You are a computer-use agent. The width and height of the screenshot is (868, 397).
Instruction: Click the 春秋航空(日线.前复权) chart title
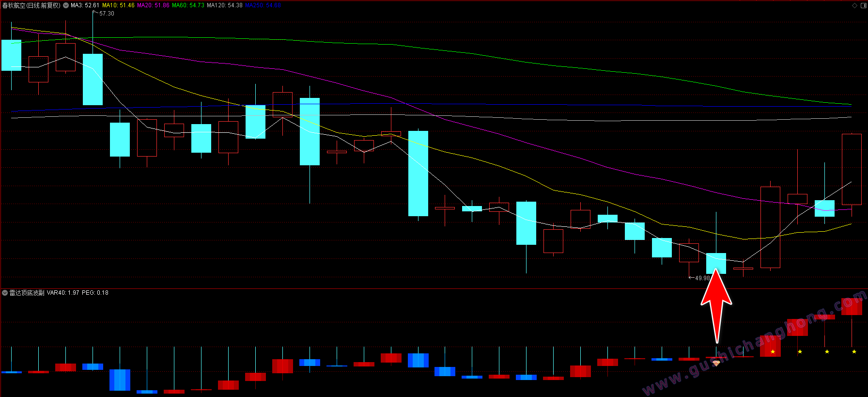click(31, 5)
